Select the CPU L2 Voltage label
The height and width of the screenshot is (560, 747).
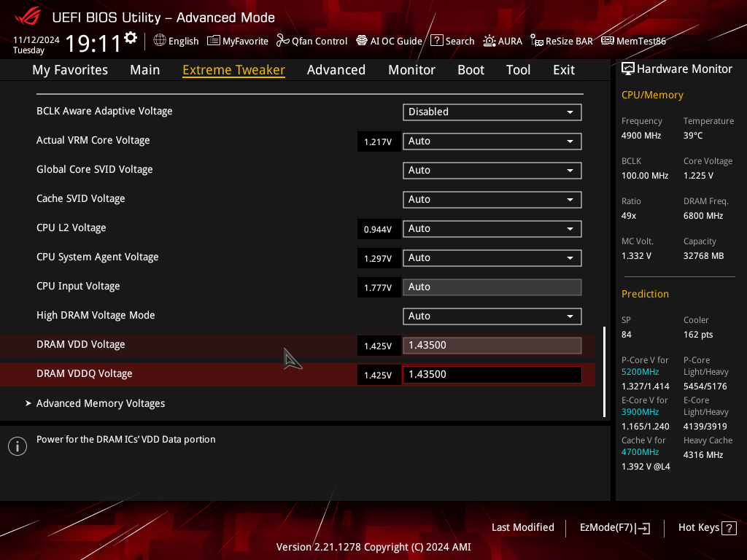point(71,227)
